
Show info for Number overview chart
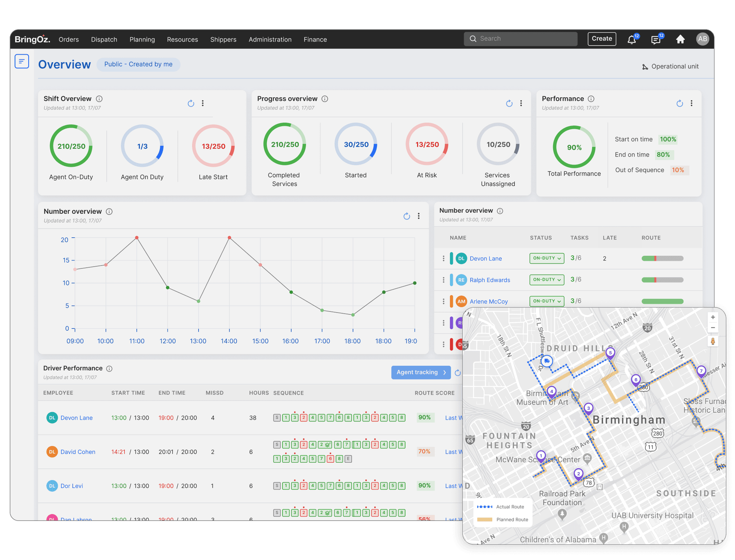(x=109, y=212)
